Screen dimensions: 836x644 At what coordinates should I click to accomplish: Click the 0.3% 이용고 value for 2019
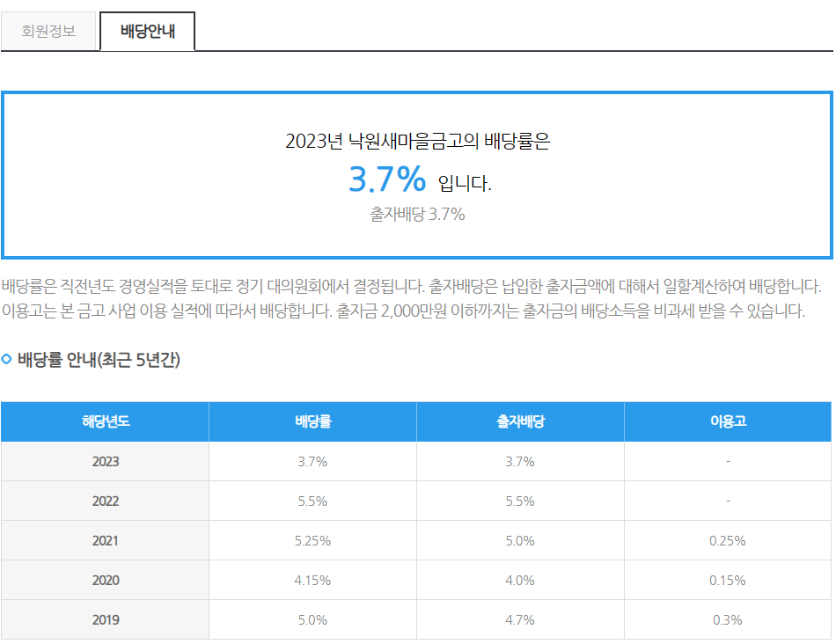(x=728, y=619)
